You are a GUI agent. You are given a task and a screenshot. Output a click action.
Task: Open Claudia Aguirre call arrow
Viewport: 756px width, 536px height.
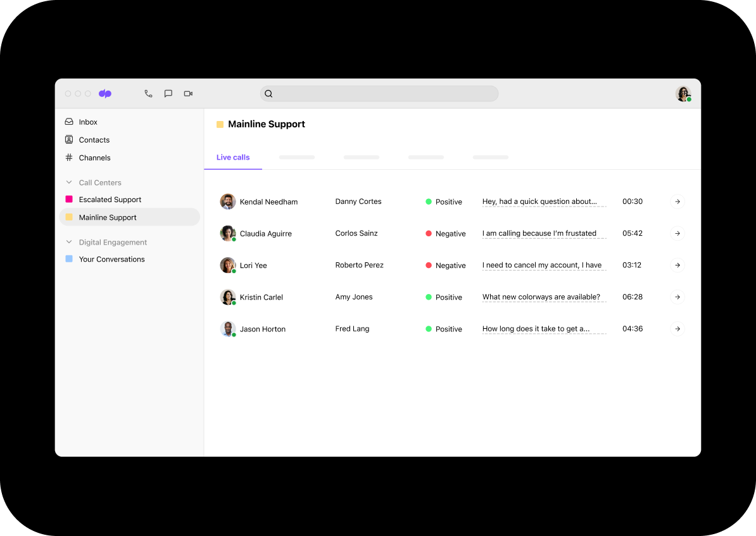677,234
